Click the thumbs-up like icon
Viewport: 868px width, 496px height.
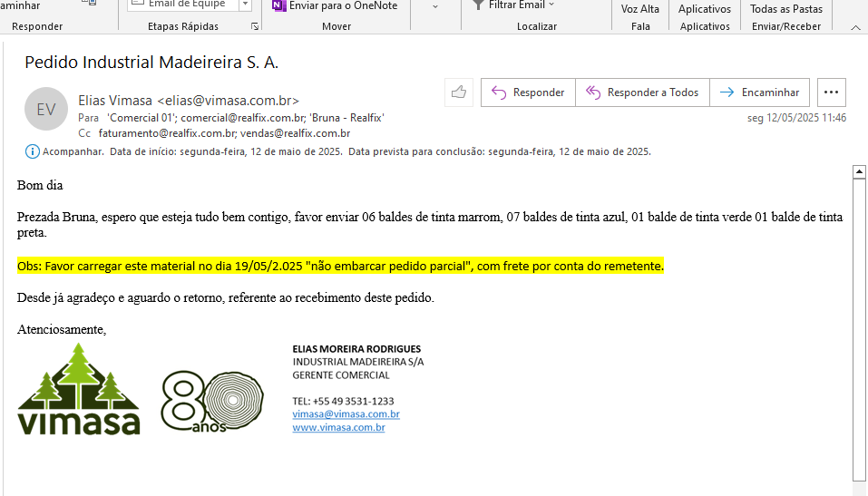[459, 92]
